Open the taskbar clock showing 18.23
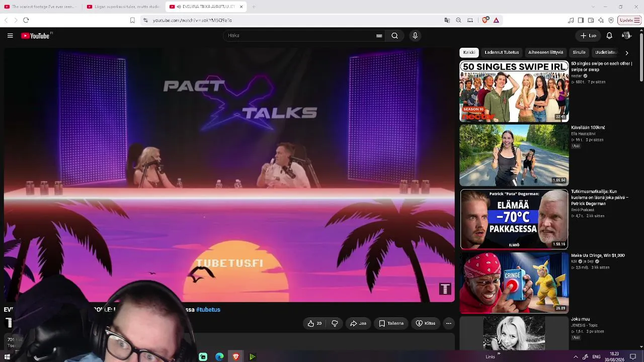This screenshot has height=362, width=644. (614, 357)
